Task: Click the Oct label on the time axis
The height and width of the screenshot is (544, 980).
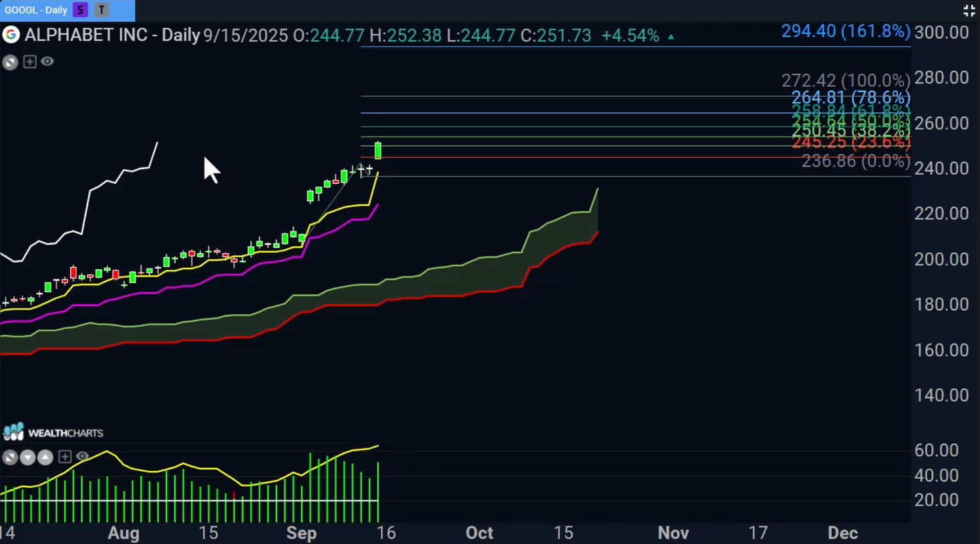Action: point(479,533)
